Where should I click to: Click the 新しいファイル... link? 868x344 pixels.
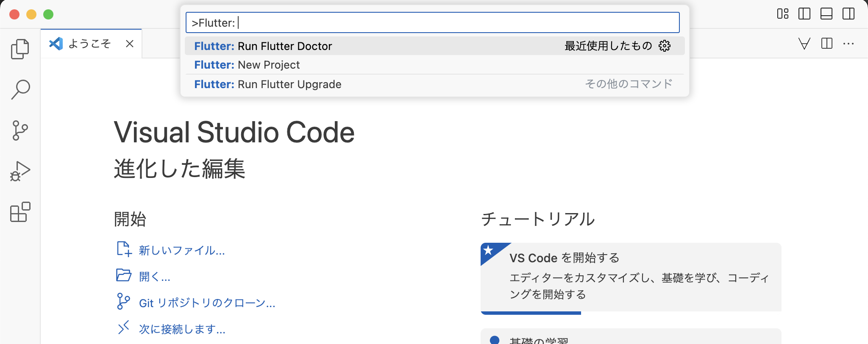pos(181,250)
